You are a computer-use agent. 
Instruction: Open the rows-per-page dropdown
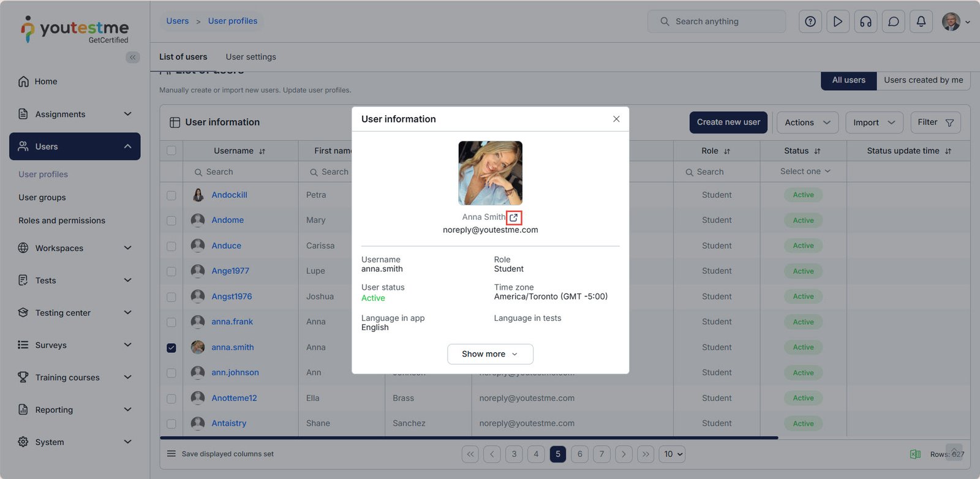pyautogui.click(x=673, y=454)
